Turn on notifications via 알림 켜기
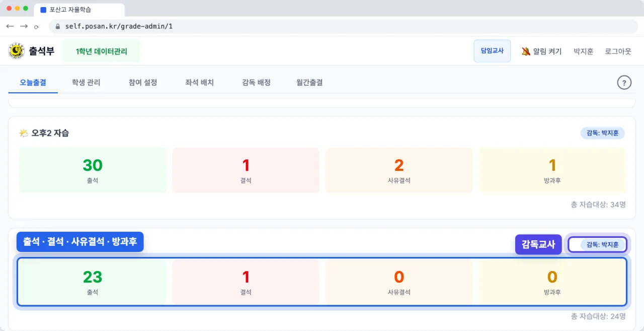Screen dimensions: 644x331 [541, 51]
